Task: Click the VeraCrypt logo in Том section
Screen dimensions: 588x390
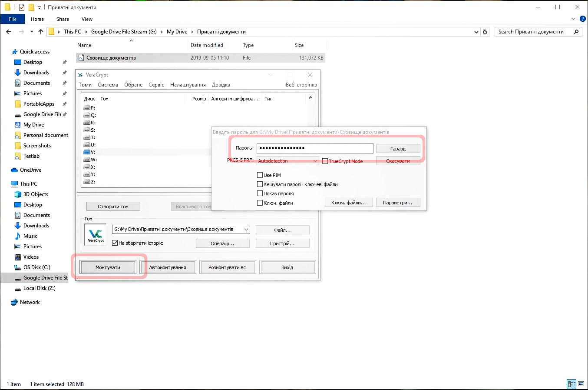Action: point(96,235)
